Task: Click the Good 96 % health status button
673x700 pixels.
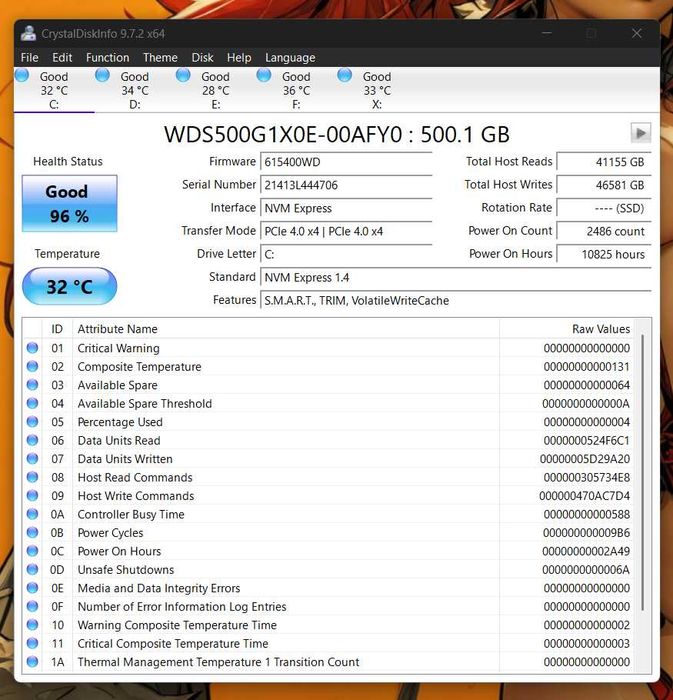Action: pos(70,204)
